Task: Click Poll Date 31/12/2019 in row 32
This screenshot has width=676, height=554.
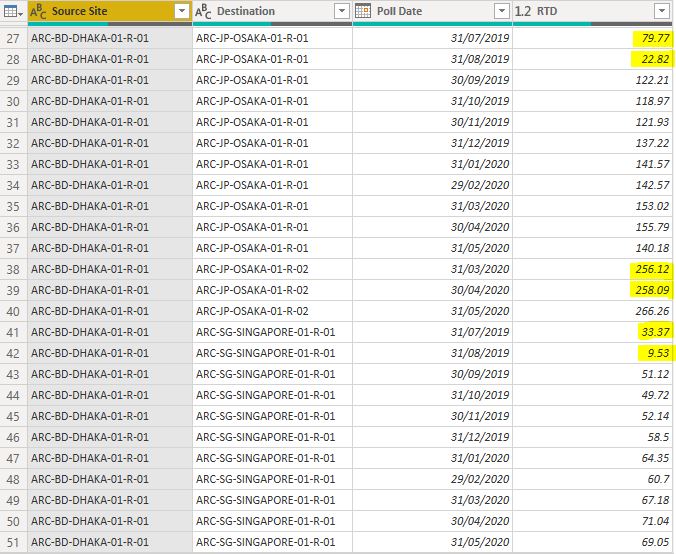Action: tap(480, 143)
